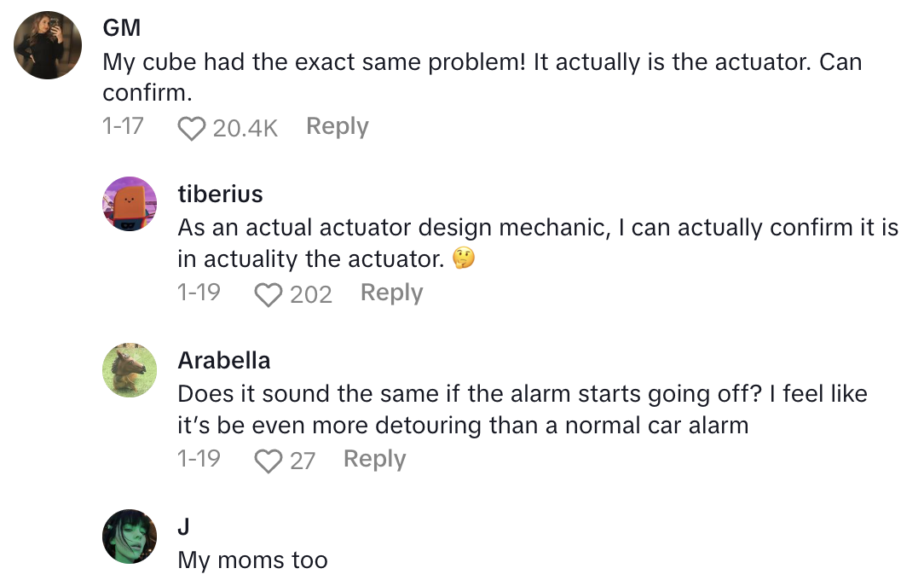Click tiberius's actuator design mechanic comment text
Screen dimensions: 924x580
pos(537,243)
